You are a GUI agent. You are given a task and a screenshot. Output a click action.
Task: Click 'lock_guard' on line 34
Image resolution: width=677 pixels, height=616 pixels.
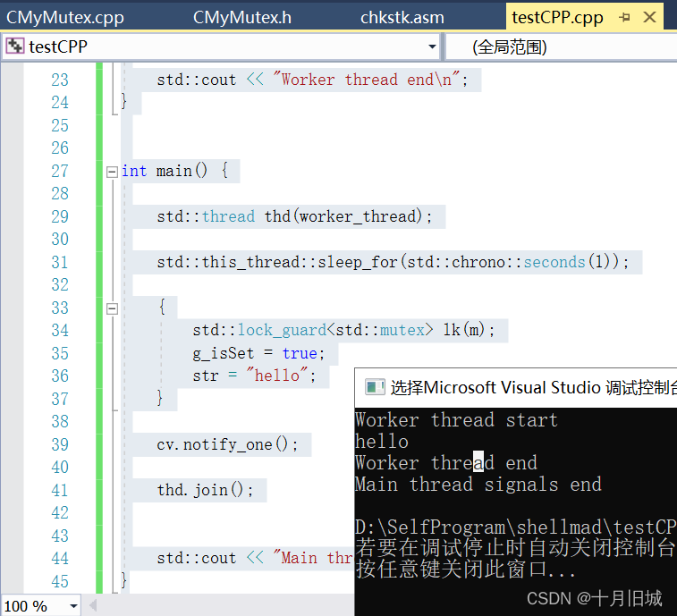(282, 330)
